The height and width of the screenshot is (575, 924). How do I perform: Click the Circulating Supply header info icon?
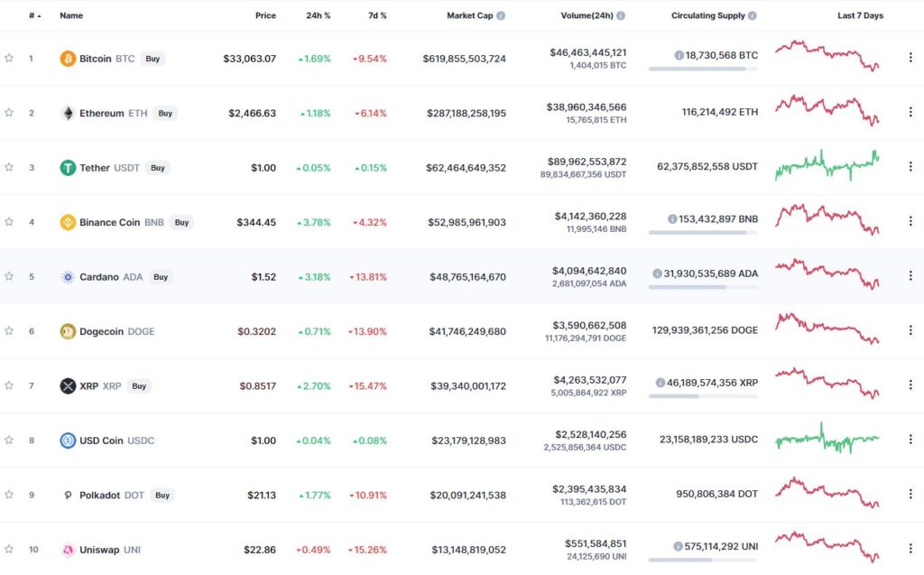click(x=753, y=16)
